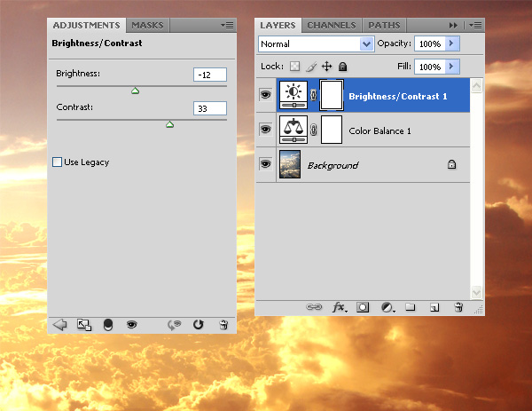Hide the Color Balance 1 layer

266,129
